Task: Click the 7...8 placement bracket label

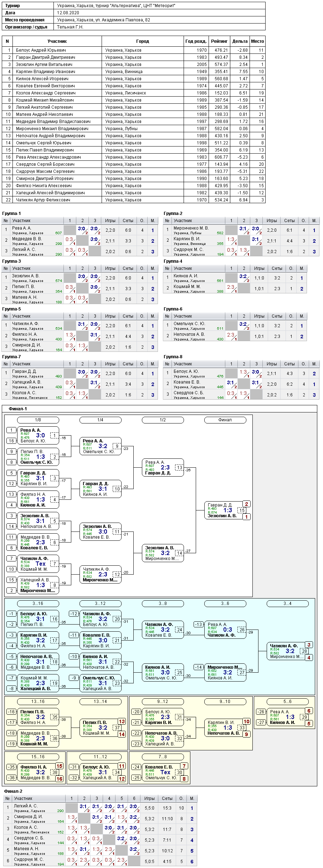Action: (x=163, y=757)
